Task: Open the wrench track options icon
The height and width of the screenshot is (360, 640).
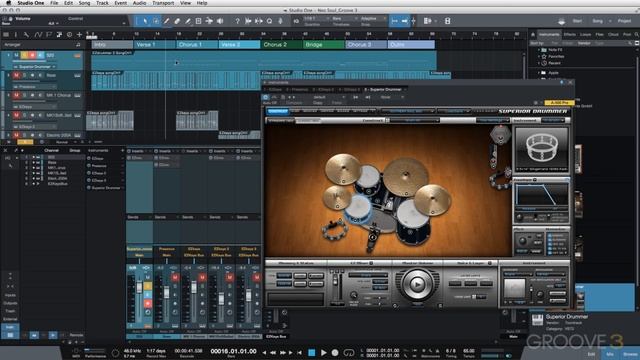Action: pyautogui.click(x=26, y=35)
